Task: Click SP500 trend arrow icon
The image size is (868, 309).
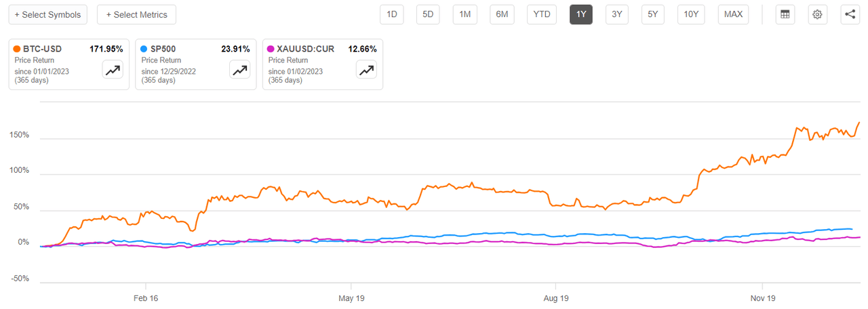Action: [239, 69]
